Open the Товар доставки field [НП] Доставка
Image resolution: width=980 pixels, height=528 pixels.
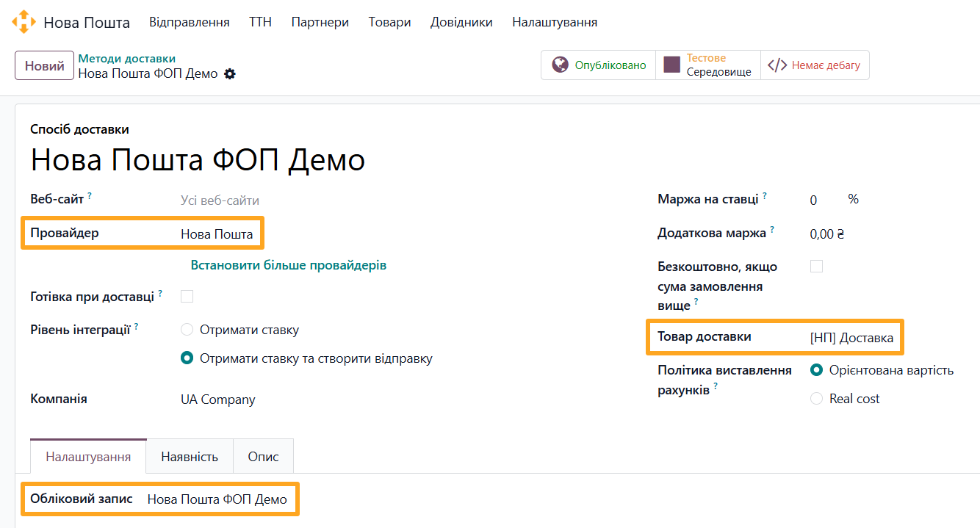pyautogui.click(x=852, y=338)
